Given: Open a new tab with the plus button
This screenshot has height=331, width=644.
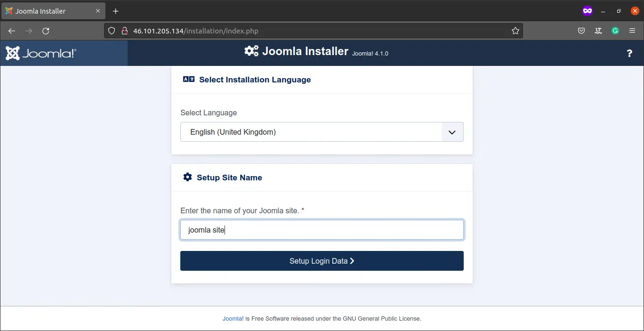Looking at the screenshot, I should [116, 11].
